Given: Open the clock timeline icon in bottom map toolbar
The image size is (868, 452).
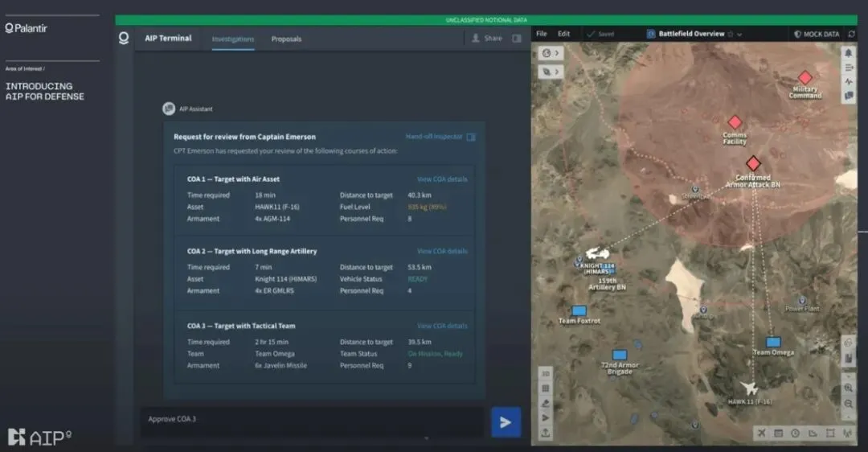Looking at the screenshot, I should click(796, 434).
